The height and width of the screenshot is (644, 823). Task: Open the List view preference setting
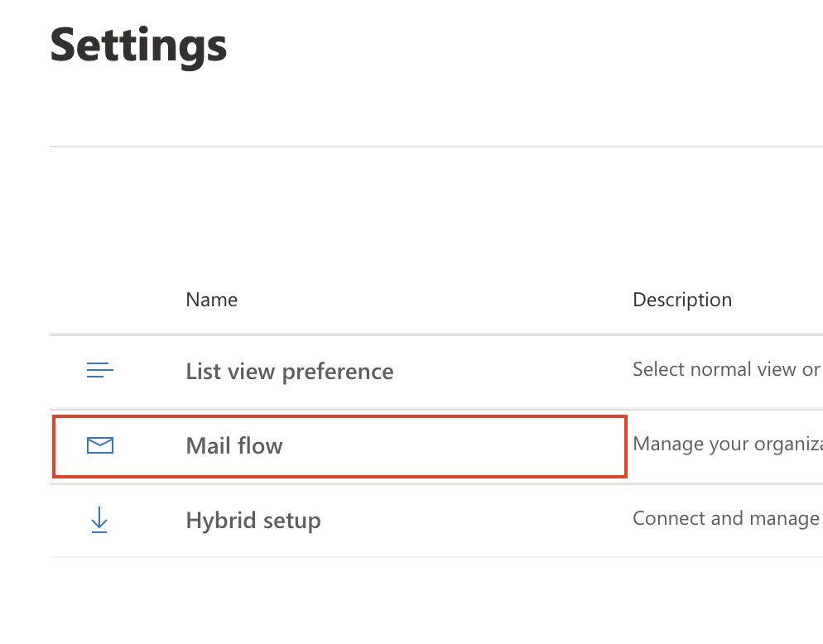click(290, 371)
